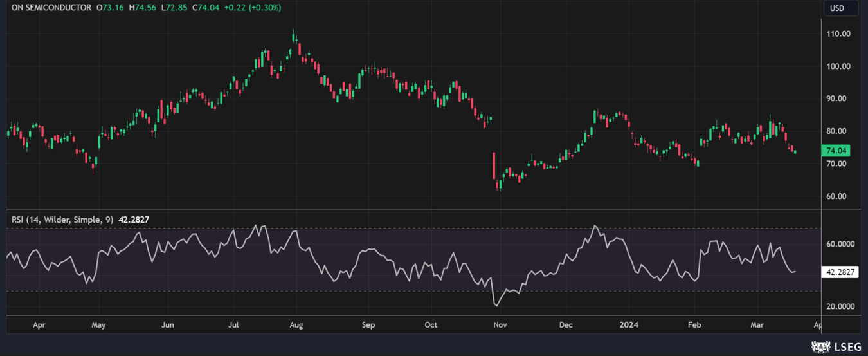This screenshot has height=356, width=868.
Task: Open the USD currency selector
Action: tap(836, 8)
